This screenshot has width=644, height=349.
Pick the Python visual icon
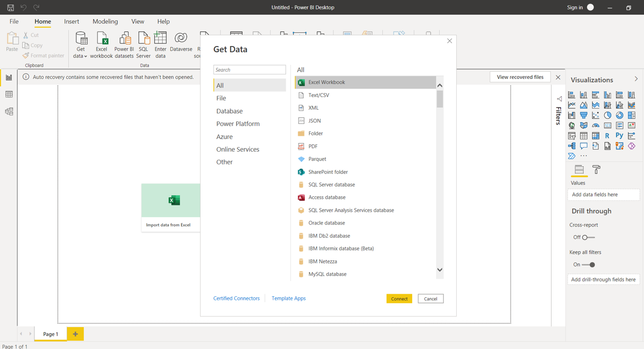click(619, 136)
